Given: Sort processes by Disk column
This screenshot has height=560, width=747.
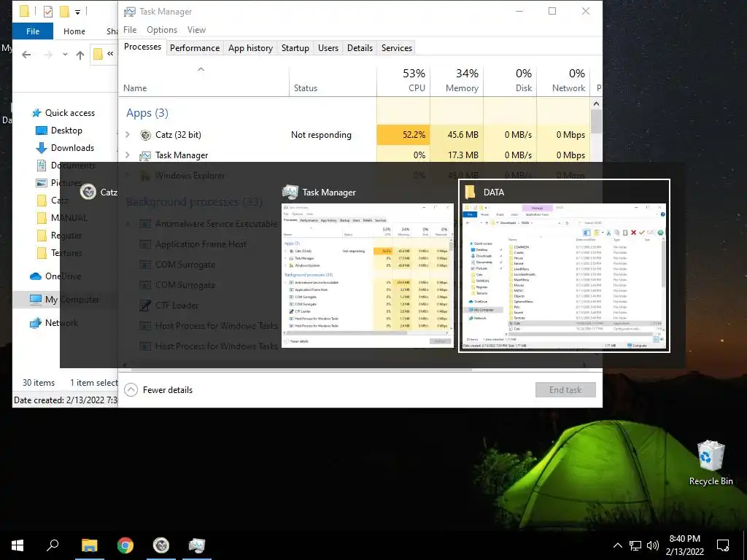Looking at the screenshot, I should pos(510,80).
